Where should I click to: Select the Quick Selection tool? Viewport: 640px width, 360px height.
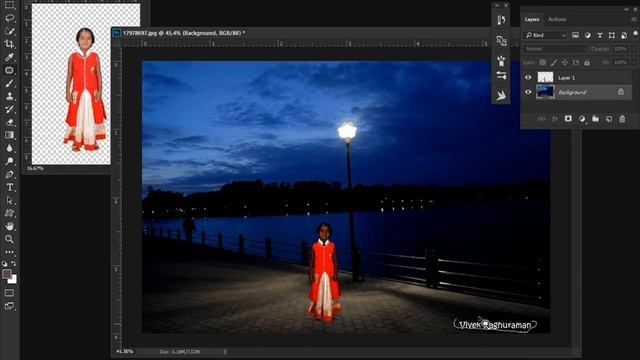(x=9, y=31)
